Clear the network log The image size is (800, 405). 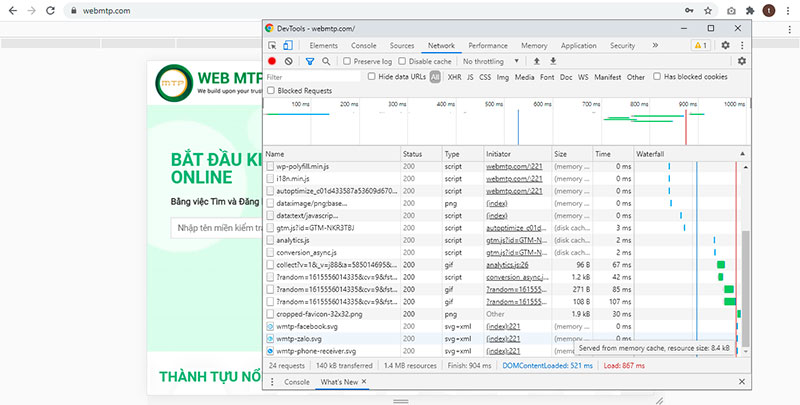point(289,62)
